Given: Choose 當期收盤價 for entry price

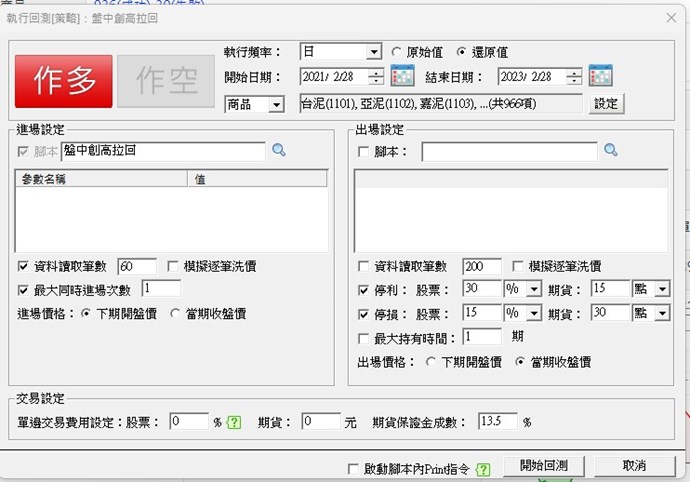Looking at the screenshot, I should [176, 314].
